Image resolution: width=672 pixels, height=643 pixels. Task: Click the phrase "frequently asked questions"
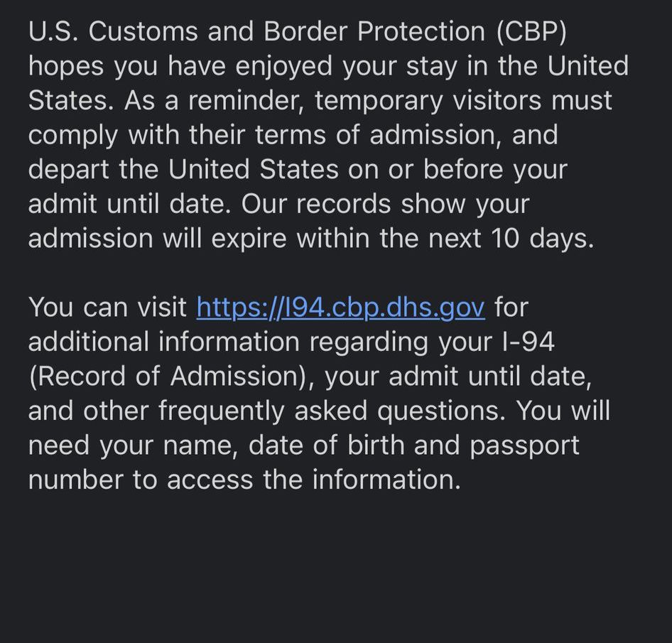click(x=329, y=411)
